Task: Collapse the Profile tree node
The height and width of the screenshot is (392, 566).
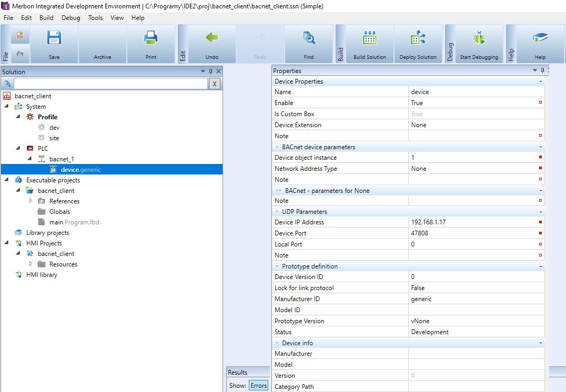Action: click(x=18, y=117)
